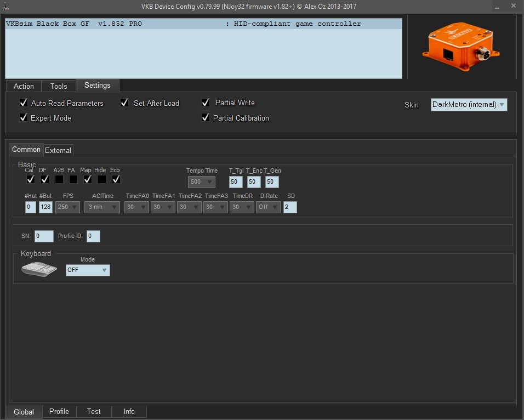Open the TimeDR dropdown
This screenshot has height=420, width=524.
(x=242, y=207)
